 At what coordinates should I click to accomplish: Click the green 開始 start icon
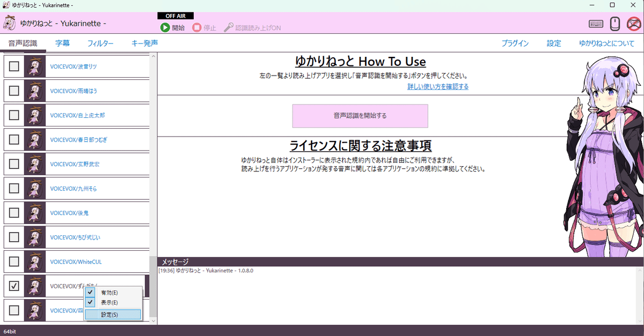[x=165, y=27]
